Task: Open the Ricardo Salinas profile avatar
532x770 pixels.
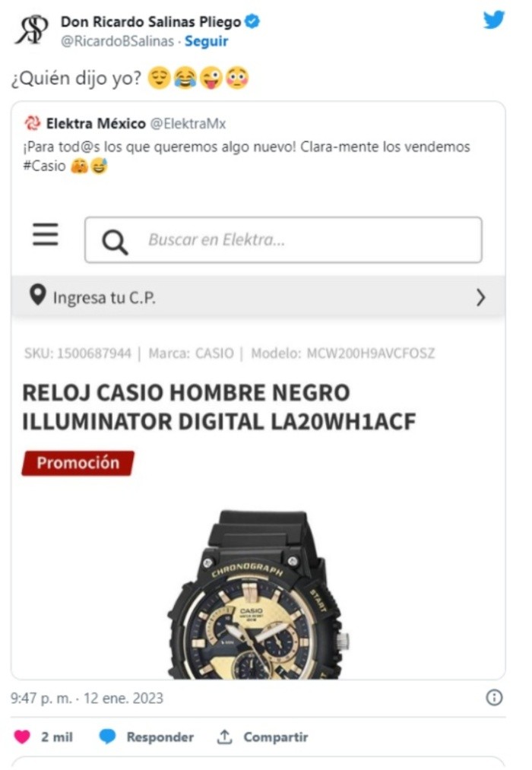Action: (x=32, y=30)
